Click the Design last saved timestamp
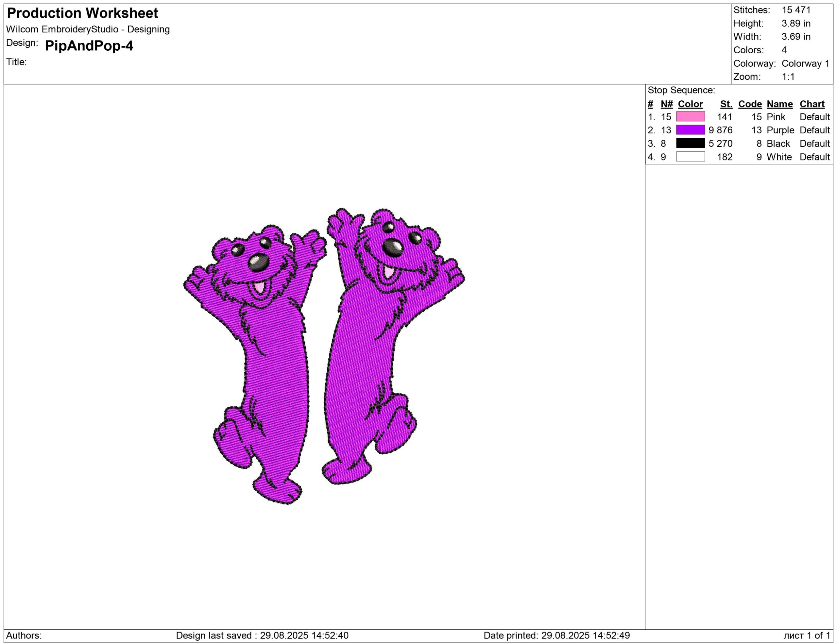Image resolution: width=837 pixels, height=644 pixels. [x=262, y=635]
